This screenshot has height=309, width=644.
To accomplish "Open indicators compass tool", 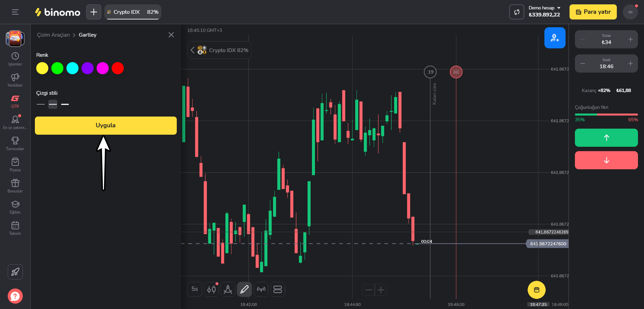I will pos(228,289).
